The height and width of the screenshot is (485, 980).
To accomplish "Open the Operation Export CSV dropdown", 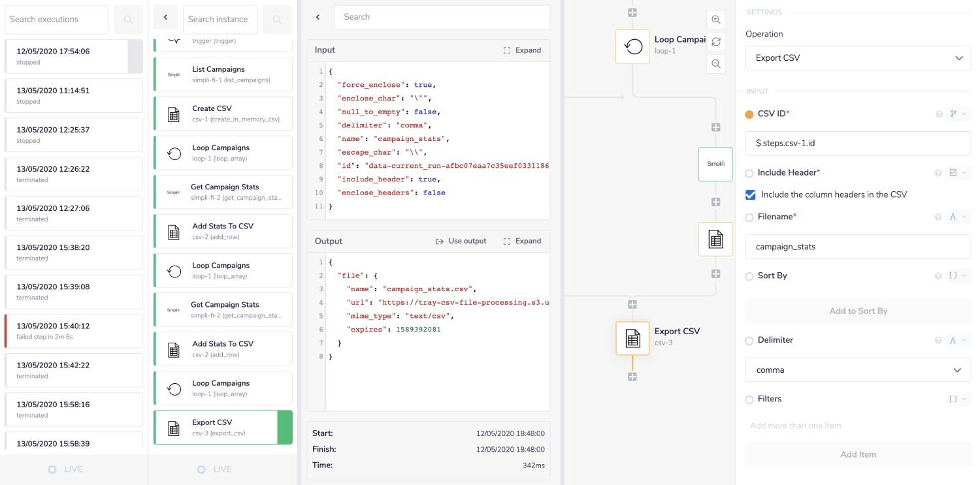I will point(858,58).
